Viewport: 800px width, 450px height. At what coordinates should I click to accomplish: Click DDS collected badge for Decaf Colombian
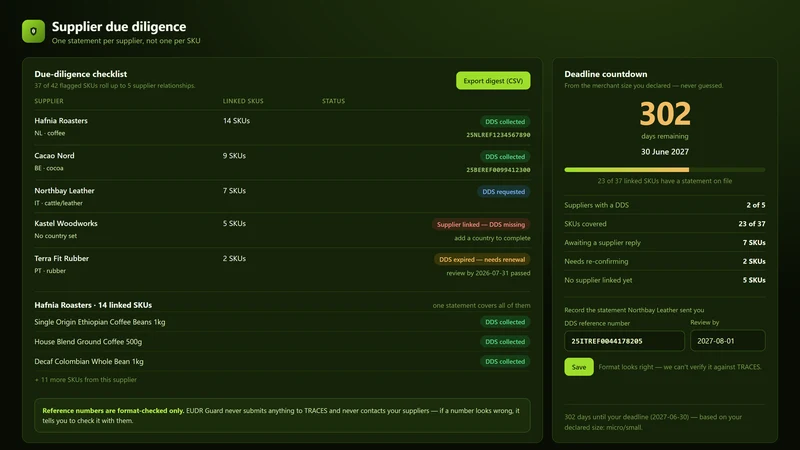505,361
